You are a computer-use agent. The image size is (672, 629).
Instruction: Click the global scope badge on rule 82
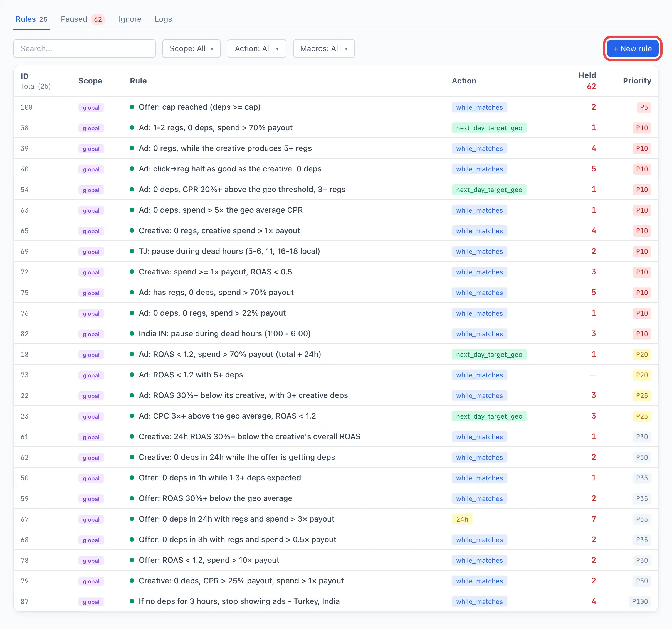[91, 334]
